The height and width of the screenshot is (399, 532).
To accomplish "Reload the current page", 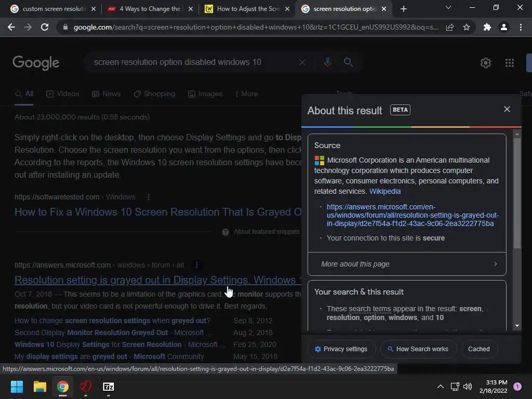I will pos(45,27).
